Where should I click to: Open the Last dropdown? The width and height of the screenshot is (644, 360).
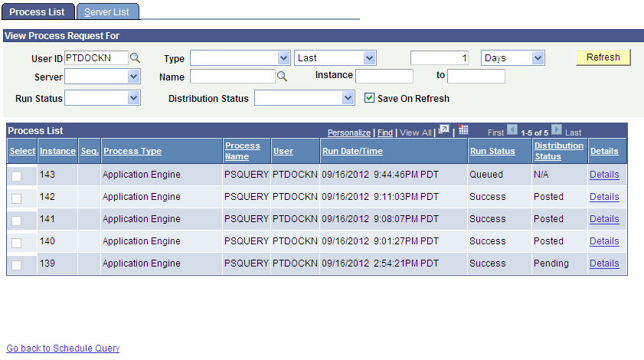pyautogui.click(x=335, y=58)
